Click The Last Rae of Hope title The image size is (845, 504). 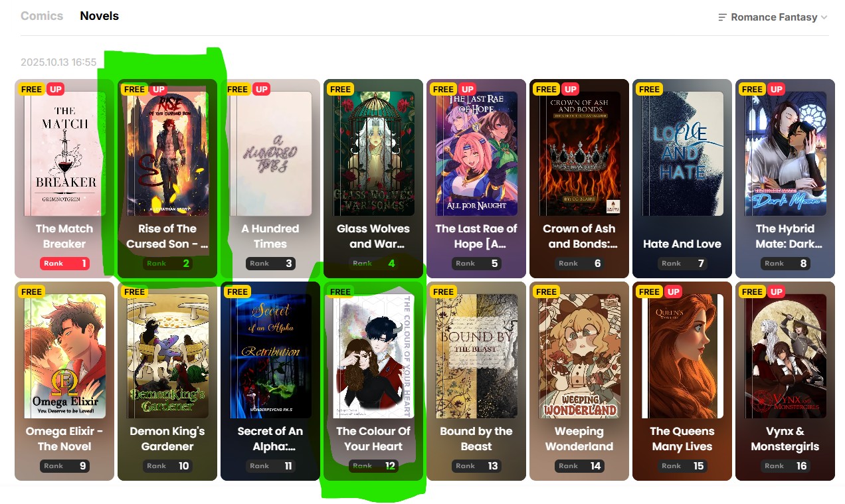point(476,236)
